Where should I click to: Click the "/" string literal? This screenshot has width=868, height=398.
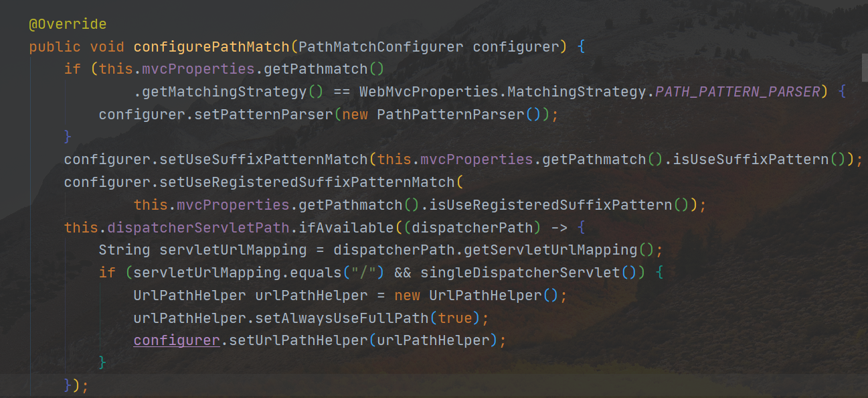pyautogui.click(x=363, y=273)
